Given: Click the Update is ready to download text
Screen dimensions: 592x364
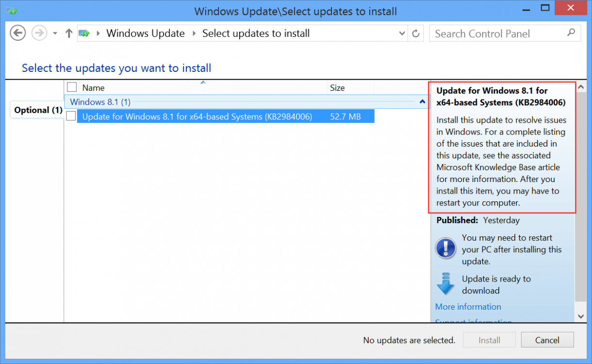Looking at the screenshot, I should [x=496, y=285].
